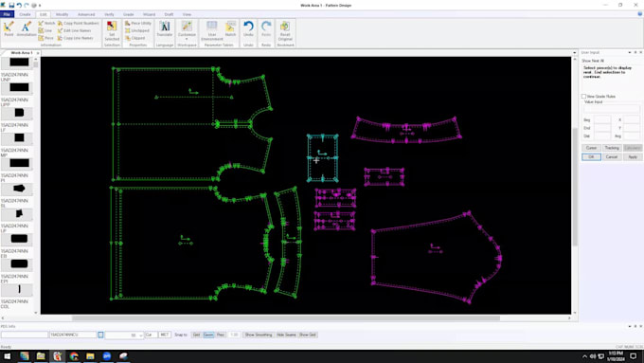Click Set Selected in Selection group
Viewport: 644px width, 363px height.
pyautogui.click(x=112, y=31)
